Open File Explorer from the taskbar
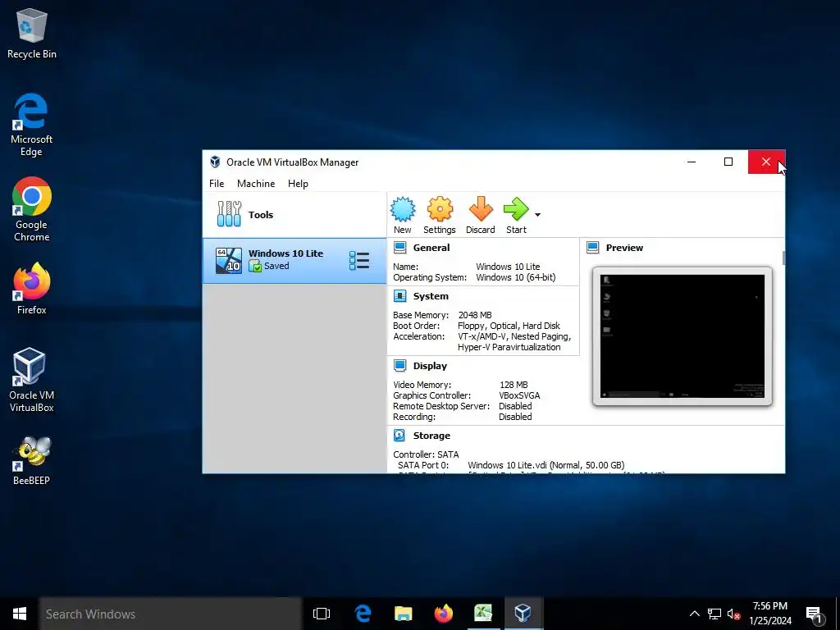This screenshot has width=840, height=630. pyautogui.click(x=403, y=614)
